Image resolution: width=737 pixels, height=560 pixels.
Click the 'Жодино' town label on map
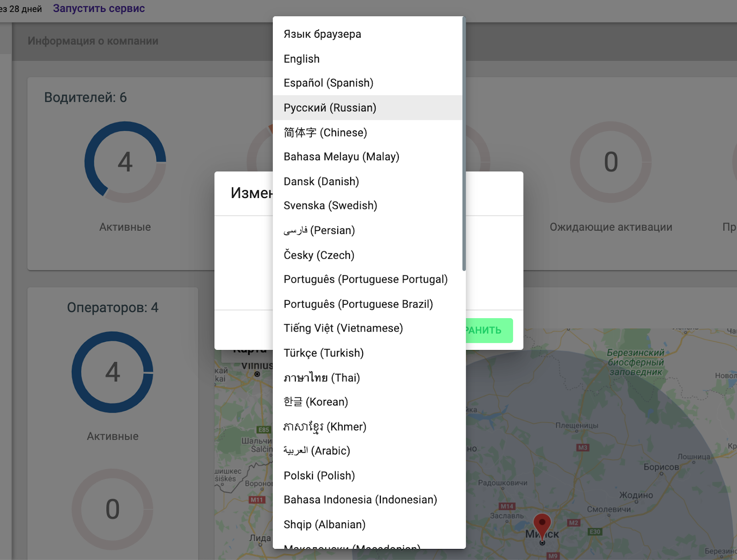pos(636,496)
